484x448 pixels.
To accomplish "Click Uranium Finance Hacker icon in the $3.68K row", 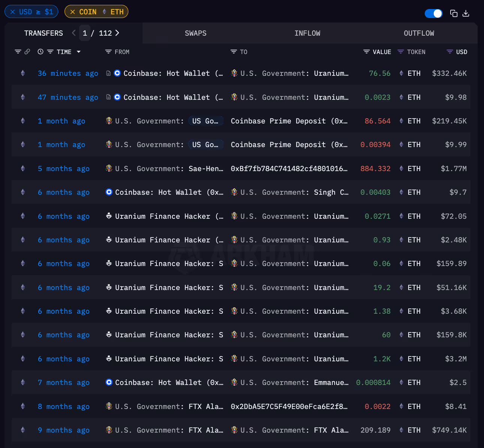I will 109,311.
